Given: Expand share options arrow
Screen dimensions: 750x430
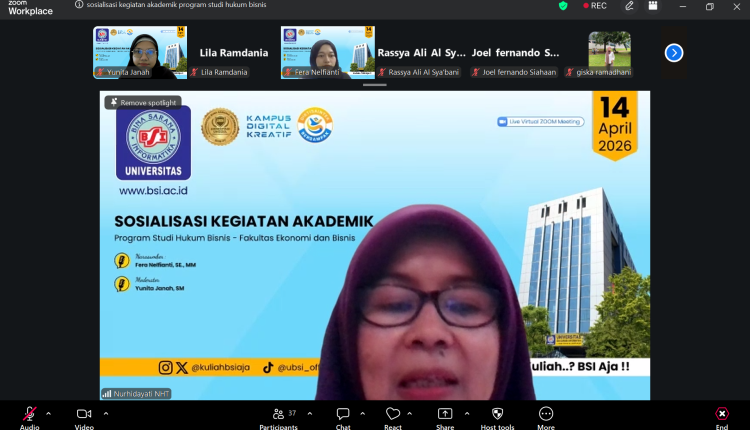Looking at the screenshot, I should point(467,414).
